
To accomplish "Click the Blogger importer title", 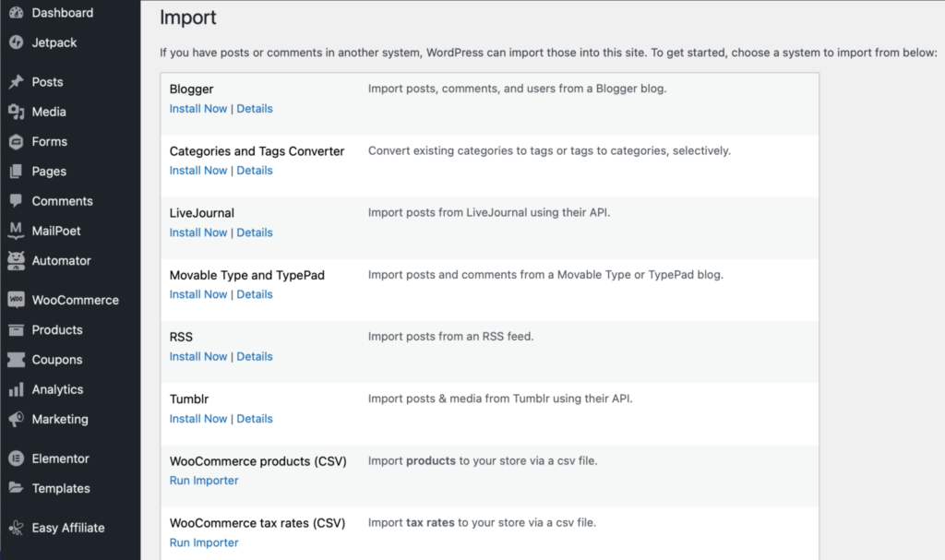I will 192,89.
